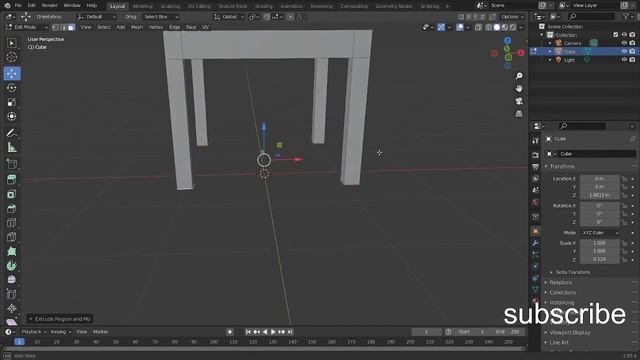The width and height of the screenshot is (640, 360).
Task: Toggle auto keying record button
Action: click(230, 332)
